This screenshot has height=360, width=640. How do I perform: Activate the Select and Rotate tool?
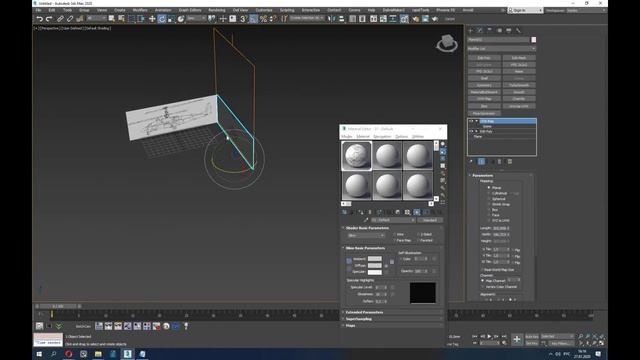162,19
